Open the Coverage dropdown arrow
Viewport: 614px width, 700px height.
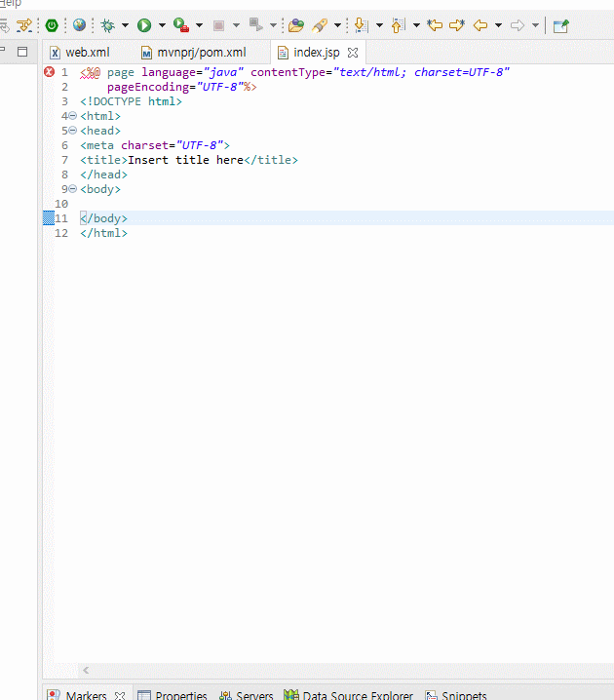coord(199,25)
